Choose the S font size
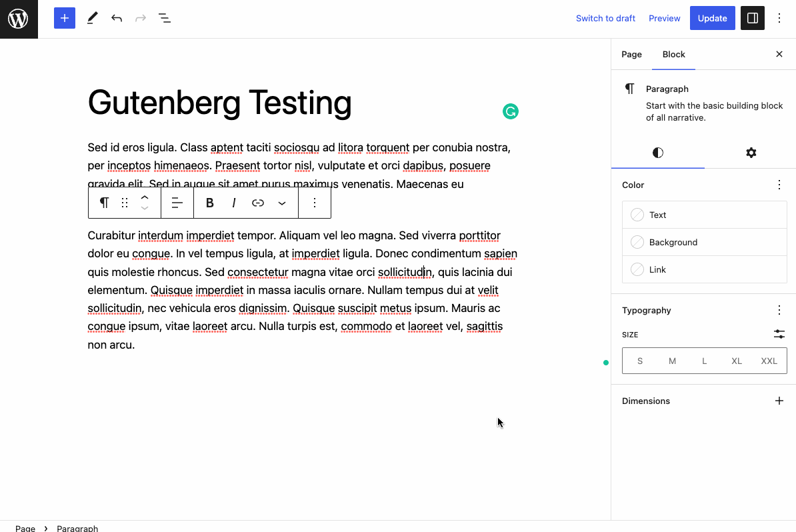796x532 pixels. (x=640, y=361)
